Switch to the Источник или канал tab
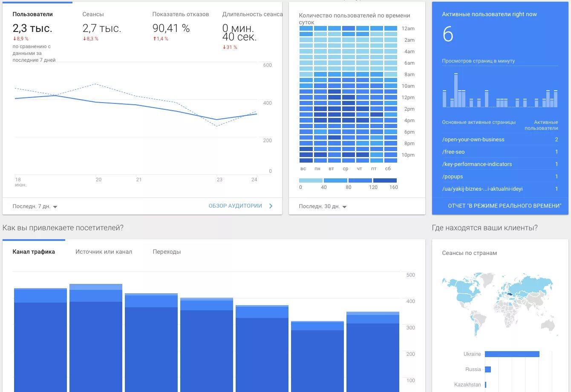Image resolution: width=571 pixels, height=392 pixels. point(104,252)
